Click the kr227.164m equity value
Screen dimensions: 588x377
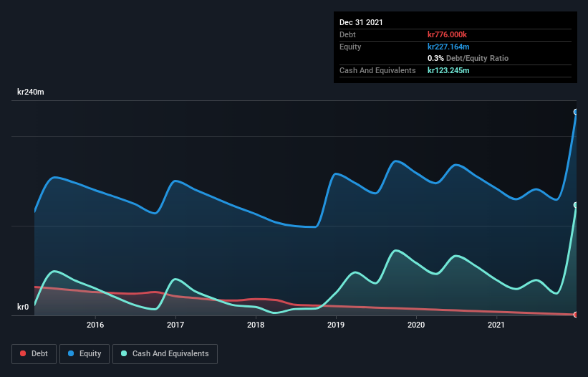[448, 47]
